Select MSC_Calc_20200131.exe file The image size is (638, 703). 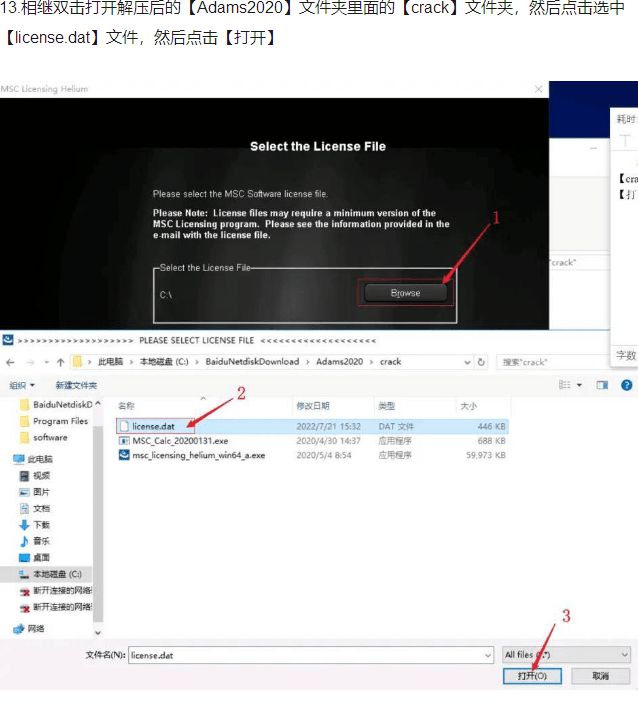(x=180, y=441)
